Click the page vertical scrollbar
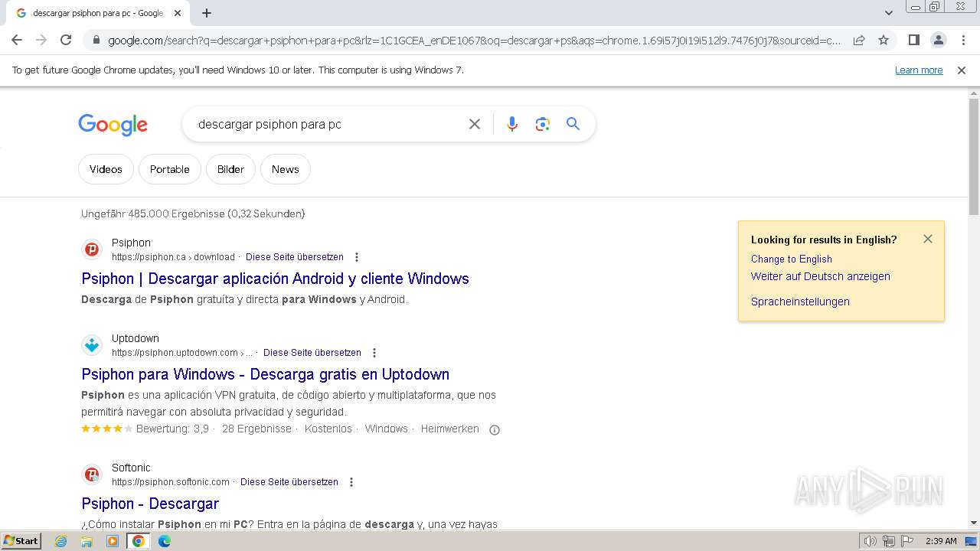Image resolution: width=980 pixels, height=551 pixels. pyautogui.click(x=974, y=157)
